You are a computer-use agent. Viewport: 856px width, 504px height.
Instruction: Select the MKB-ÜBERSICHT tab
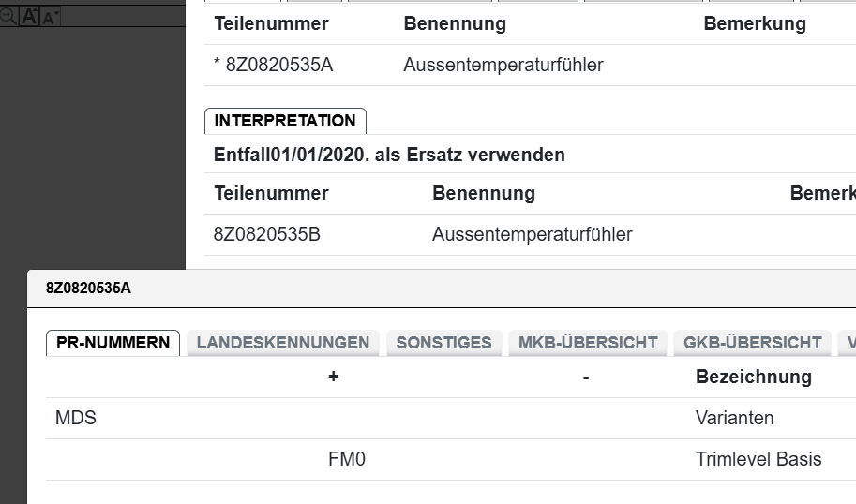(x=588, y=343)
